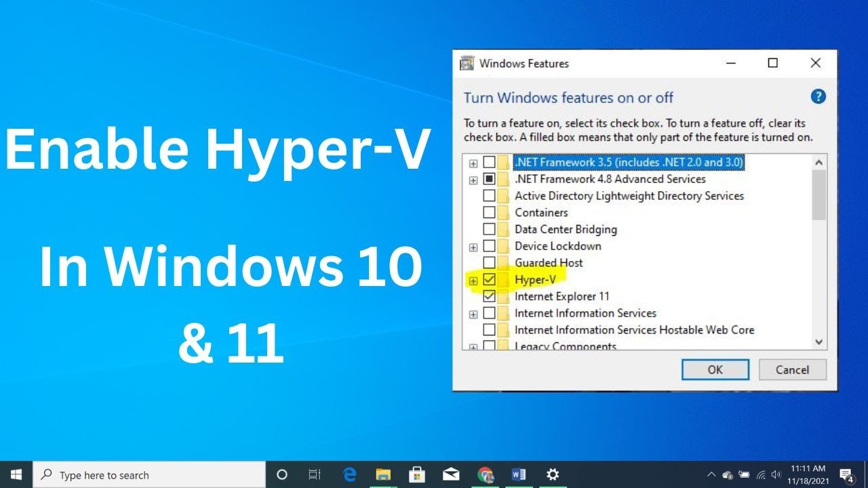
Task: Select the Hyper-V label text
Action: click(536, 279)
